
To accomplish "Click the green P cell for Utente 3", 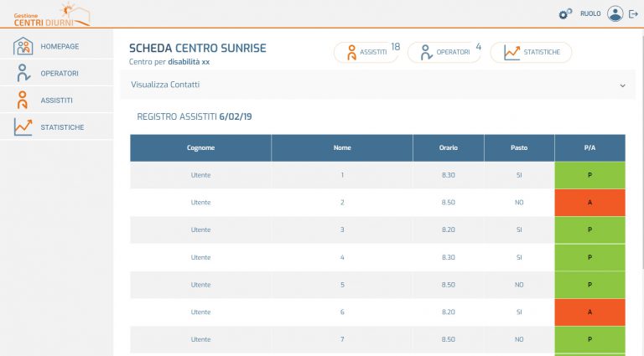I will coord(589,230).
